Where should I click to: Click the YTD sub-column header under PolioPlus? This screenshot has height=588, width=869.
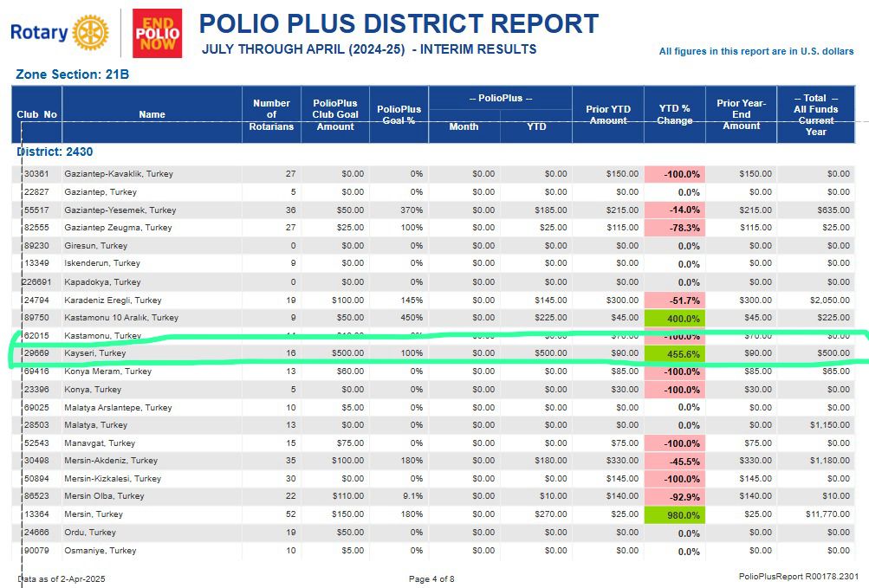point(536,127)
